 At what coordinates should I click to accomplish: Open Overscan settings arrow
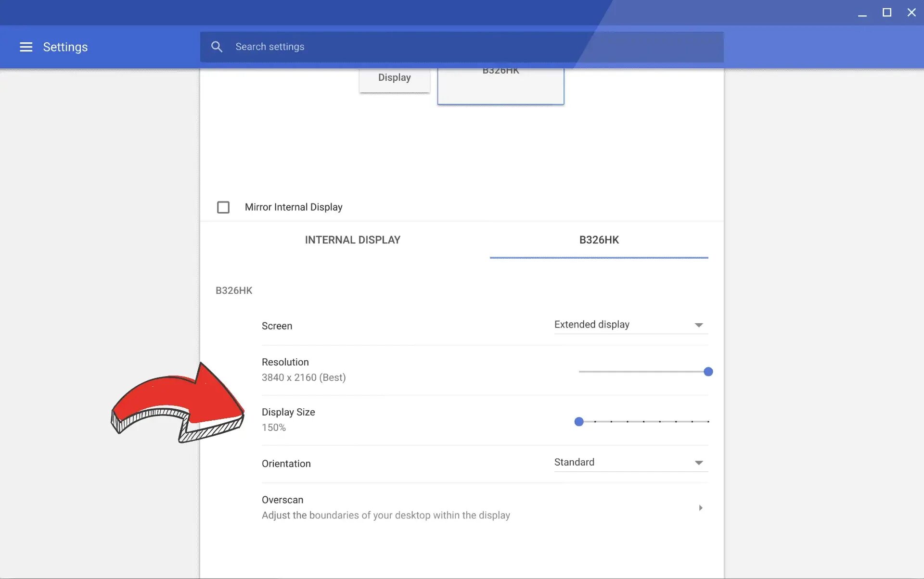pyautogui.click(x=700, y=508)
